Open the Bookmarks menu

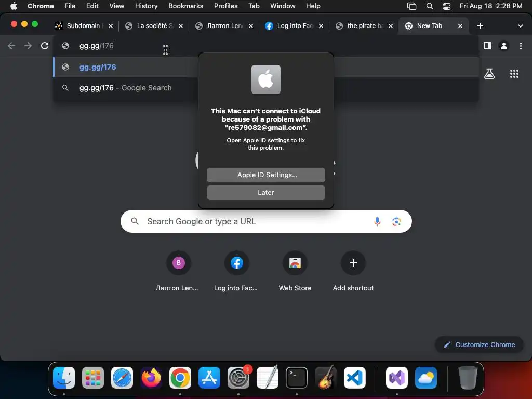tap(186, 6)
